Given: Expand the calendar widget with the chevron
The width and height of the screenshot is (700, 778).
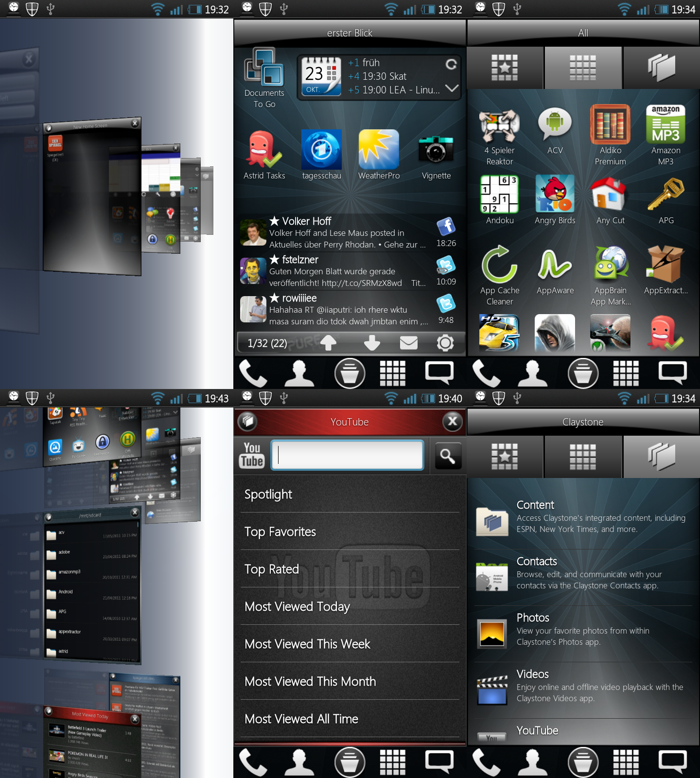Looking at the screenshot, I should tap(452, 88).
